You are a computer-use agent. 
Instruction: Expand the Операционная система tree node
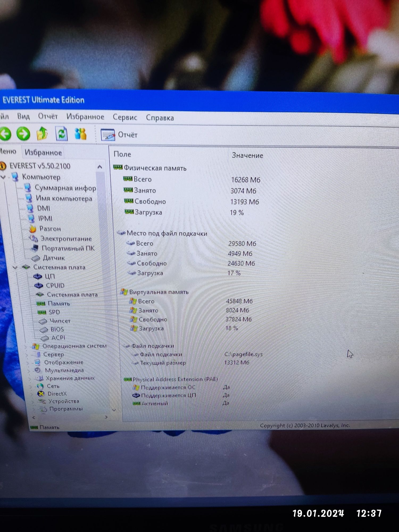[26, 347]
